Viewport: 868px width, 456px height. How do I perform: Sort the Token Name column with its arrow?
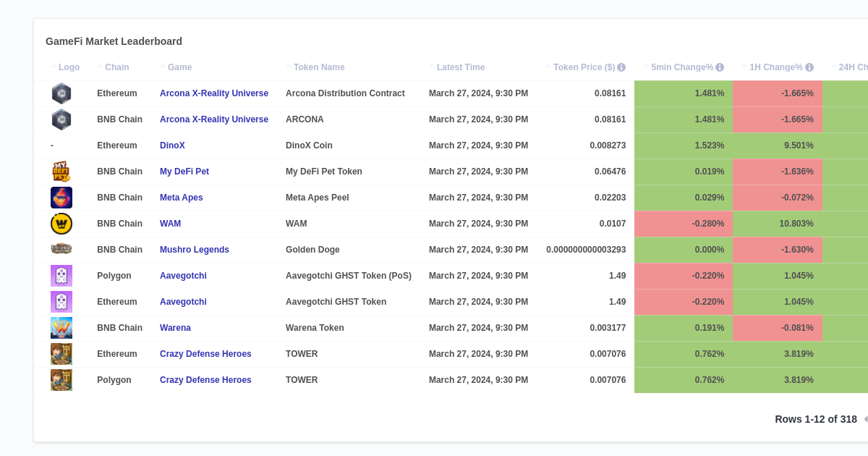click(289, 67)
